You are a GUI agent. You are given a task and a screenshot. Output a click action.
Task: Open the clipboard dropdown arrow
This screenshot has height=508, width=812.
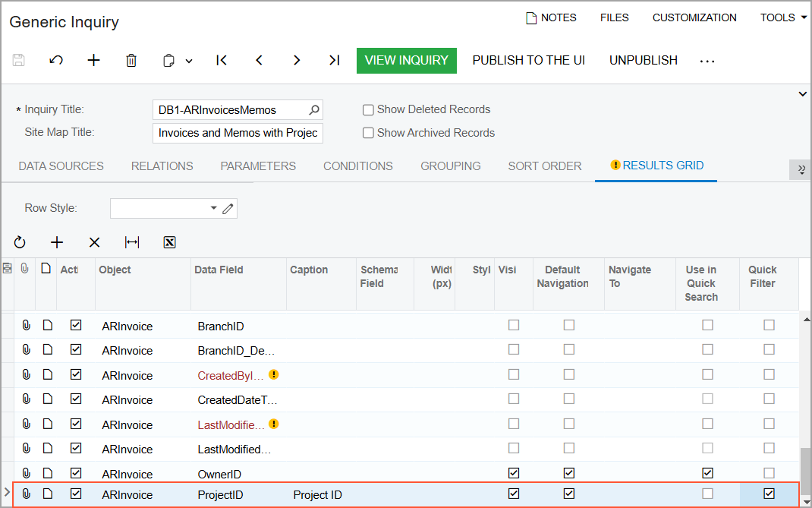point(189,61)
